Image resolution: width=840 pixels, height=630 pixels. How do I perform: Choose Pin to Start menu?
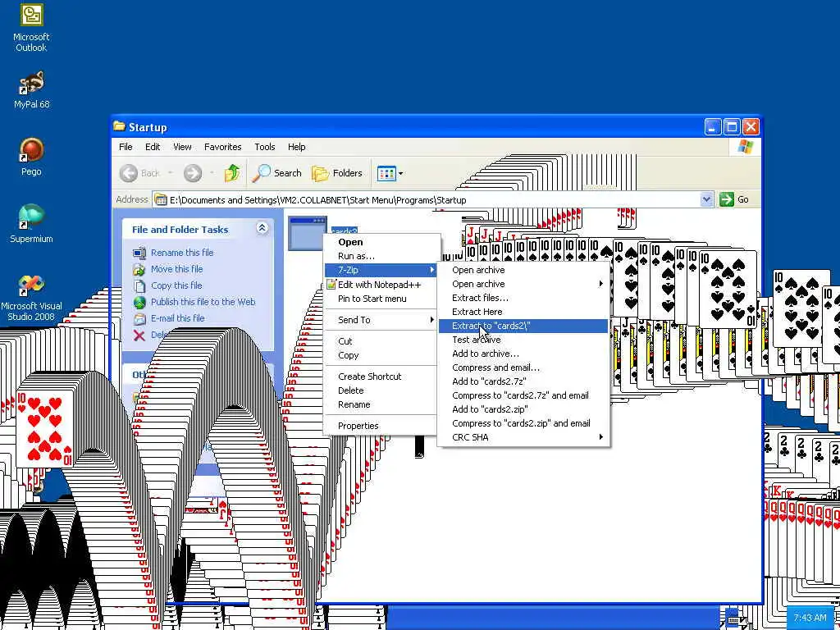pyautogui.click(x=381, y=299)
